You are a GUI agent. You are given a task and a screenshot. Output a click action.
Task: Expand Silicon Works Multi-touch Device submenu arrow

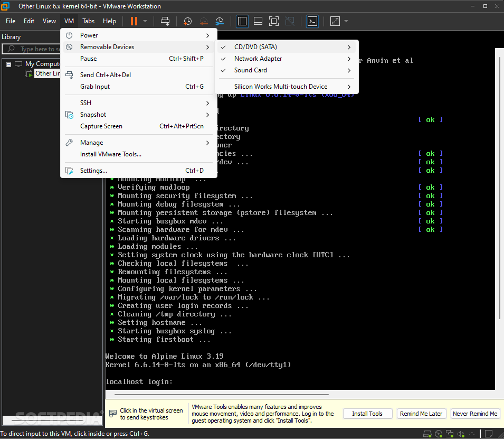(x=349, y=87)
